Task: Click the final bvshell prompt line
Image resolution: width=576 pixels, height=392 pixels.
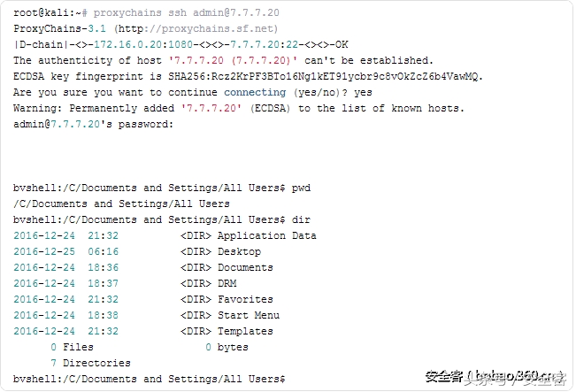Action: (150, 379)
